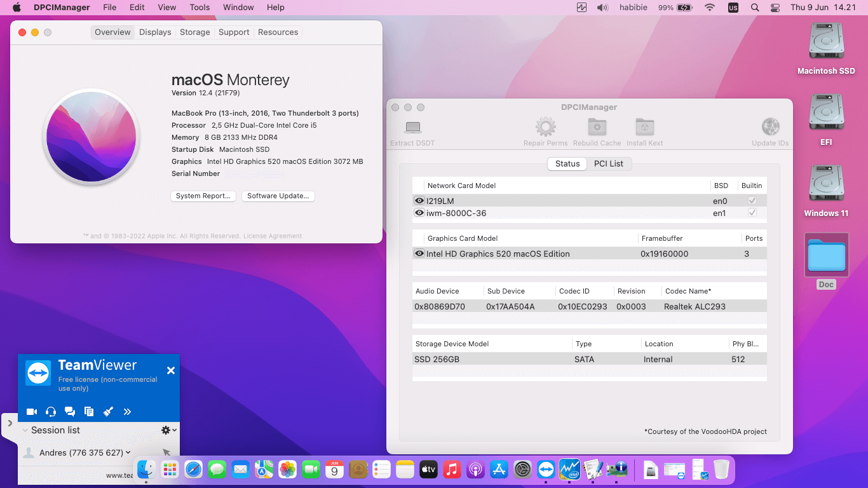Open Music from the Dock

(x=452, y=470)
